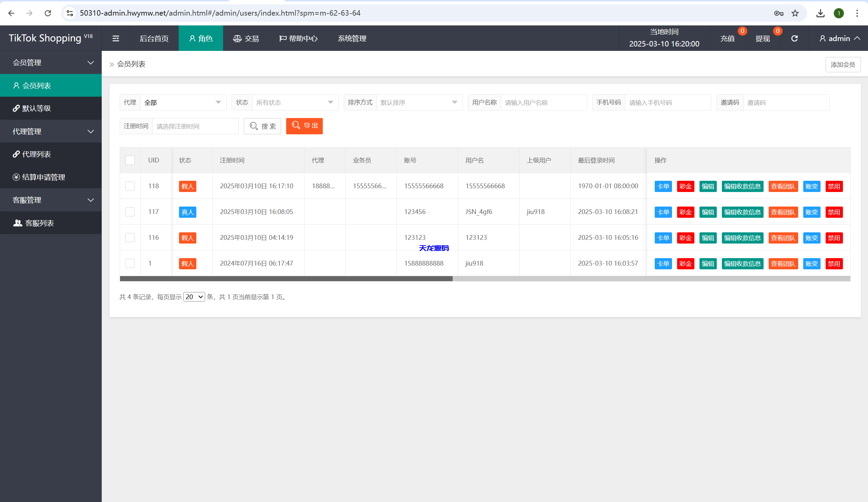This screenshot has height=502, width=868.
Task: Select 代理列表 from sidebar
Action: (37, 154)
